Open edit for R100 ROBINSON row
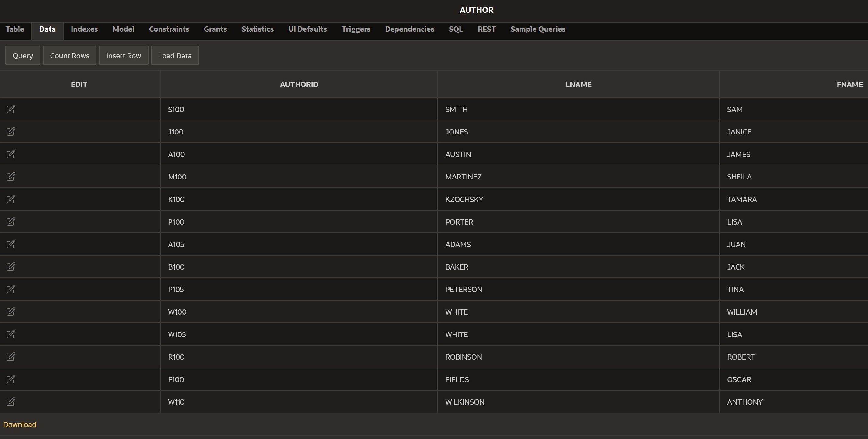The image size is (868, 439). point(11,357)
